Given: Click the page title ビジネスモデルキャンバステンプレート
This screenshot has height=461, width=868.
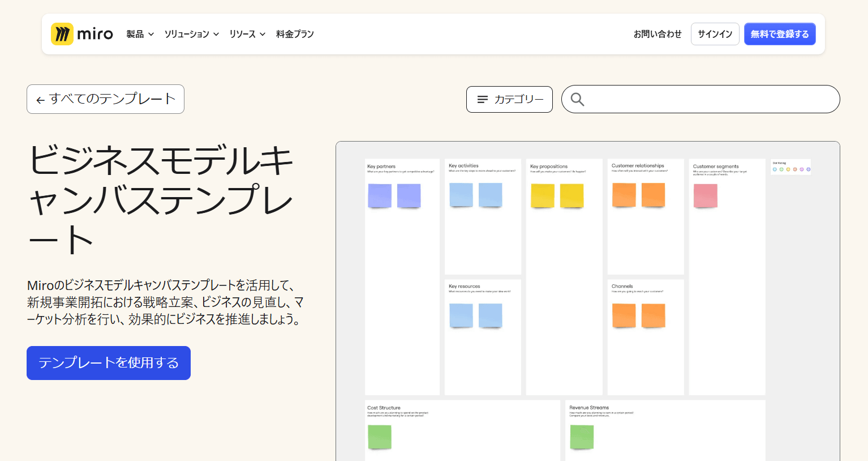Looking at the screenshot, I should [161, 199].
